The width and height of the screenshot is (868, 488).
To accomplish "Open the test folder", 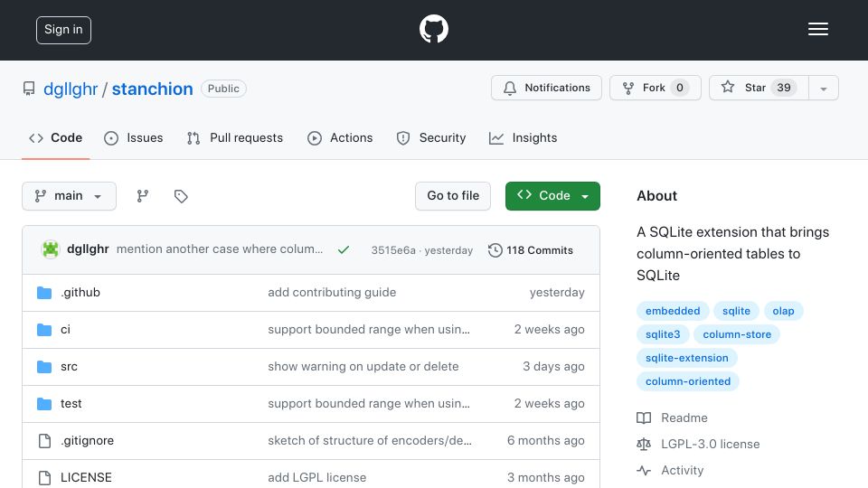I will click(71, 403).
